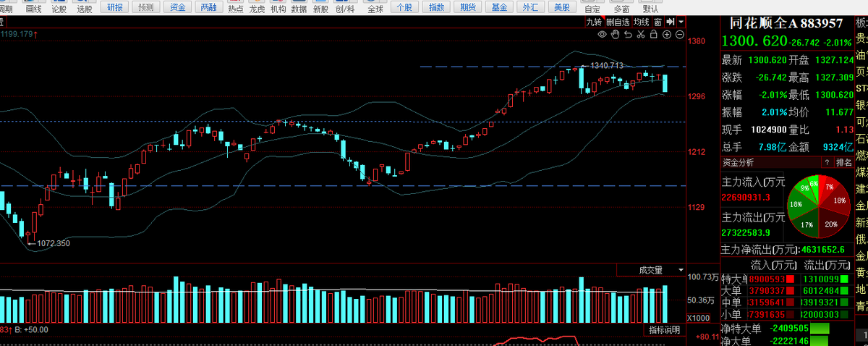Open the 画线 drawing tool

coord(33,9)
